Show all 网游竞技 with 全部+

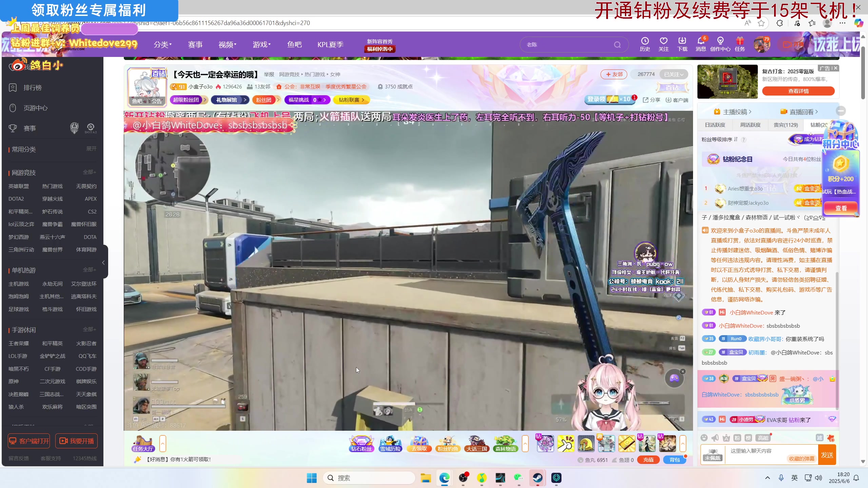click(x=90, y=172)
